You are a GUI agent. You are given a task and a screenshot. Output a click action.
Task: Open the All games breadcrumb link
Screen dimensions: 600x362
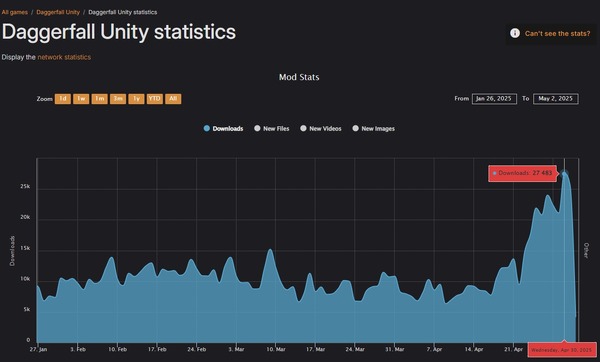pyautogui.click(x=15, y=12)
